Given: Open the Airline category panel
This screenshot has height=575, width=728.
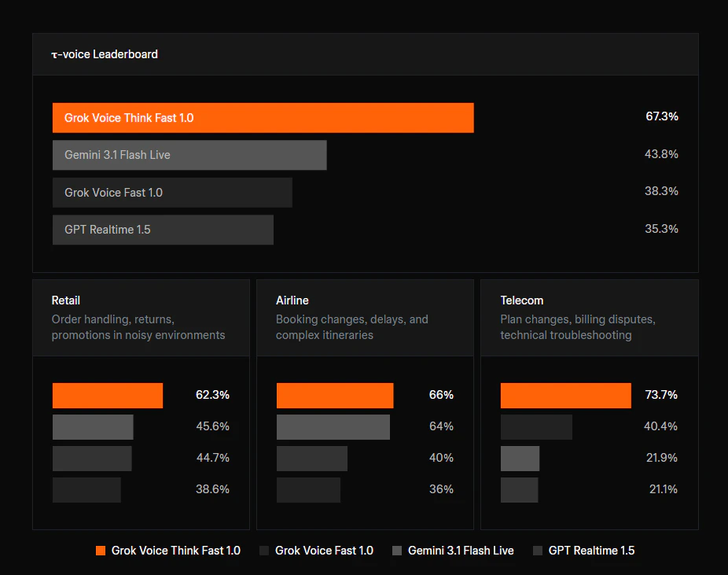Looking at the screenshot, I should coord(364,317).
